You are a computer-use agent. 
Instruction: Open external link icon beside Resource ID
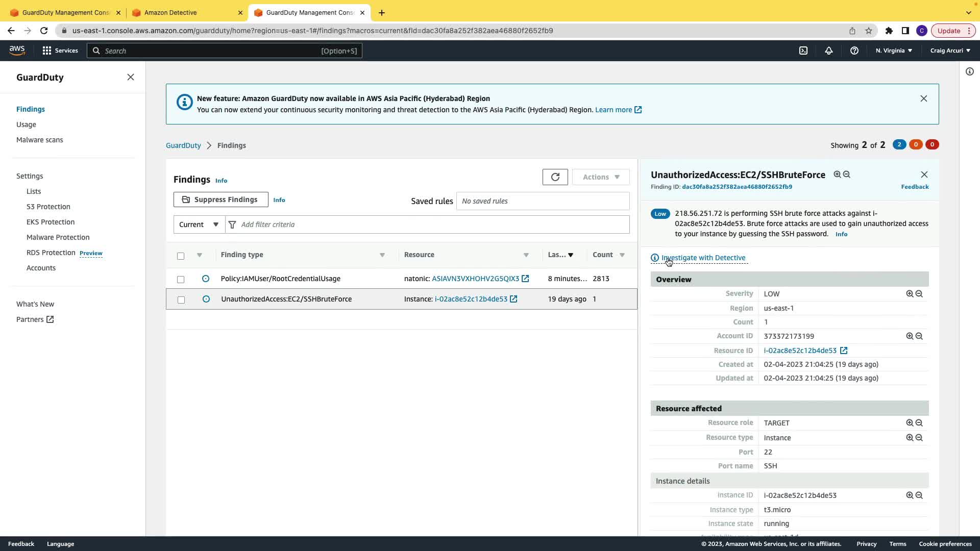844,350
